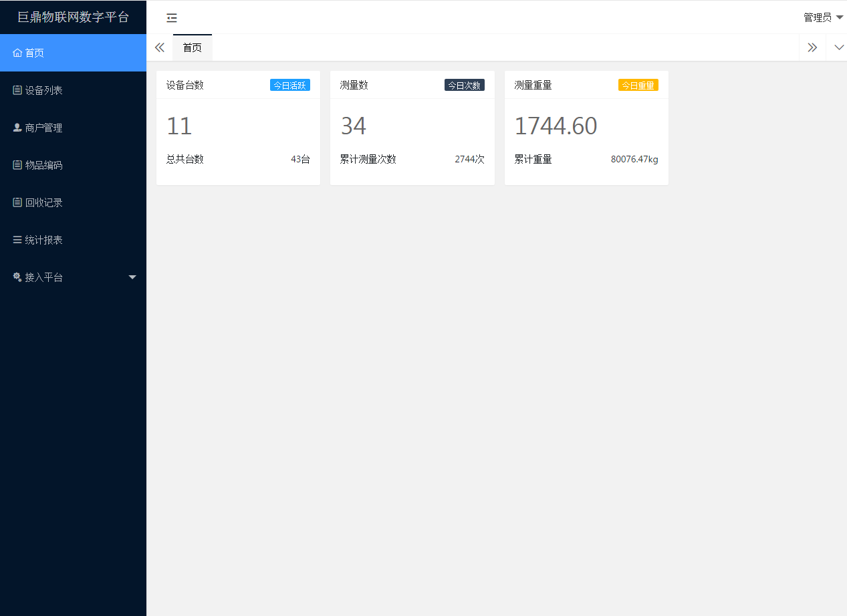Open 统计报表 menu item
Screen dimensions: 847x616
[73, 240]
